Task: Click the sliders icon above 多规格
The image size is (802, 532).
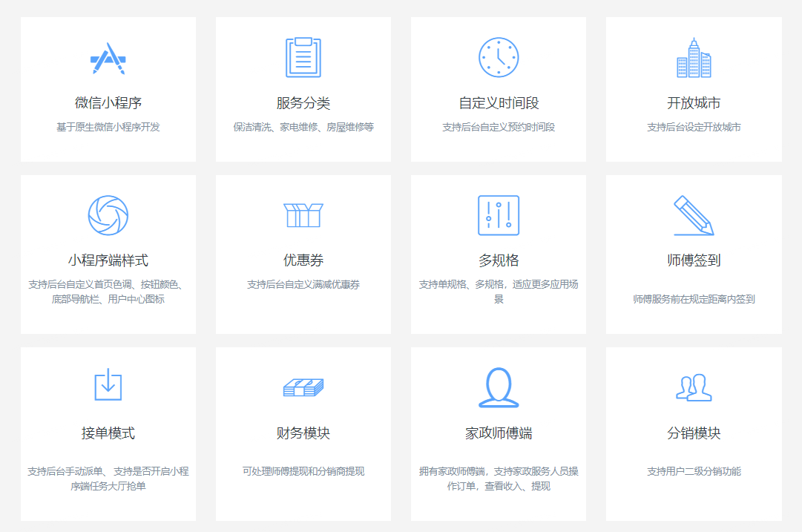Action: click(x=499, y=215)
